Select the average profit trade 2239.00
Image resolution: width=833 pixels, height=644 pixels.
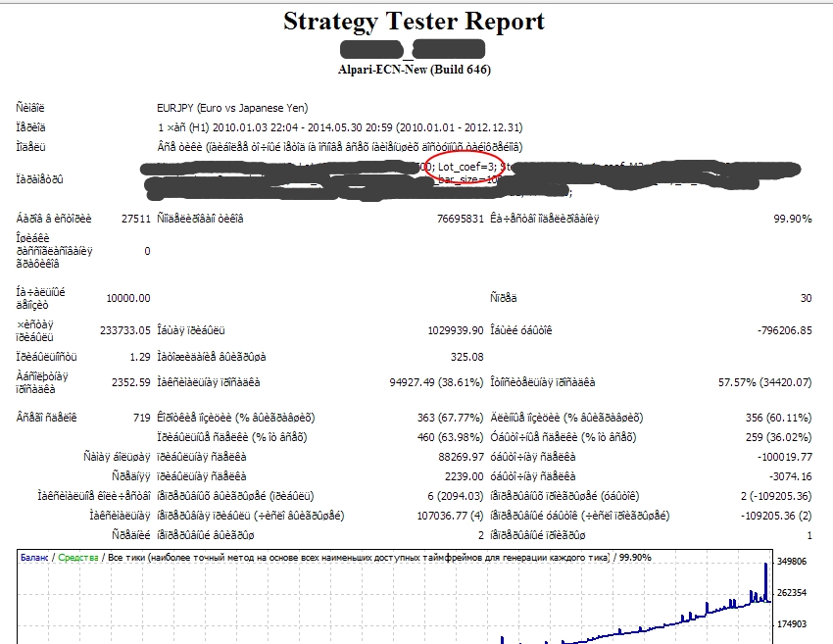point(465,476)
